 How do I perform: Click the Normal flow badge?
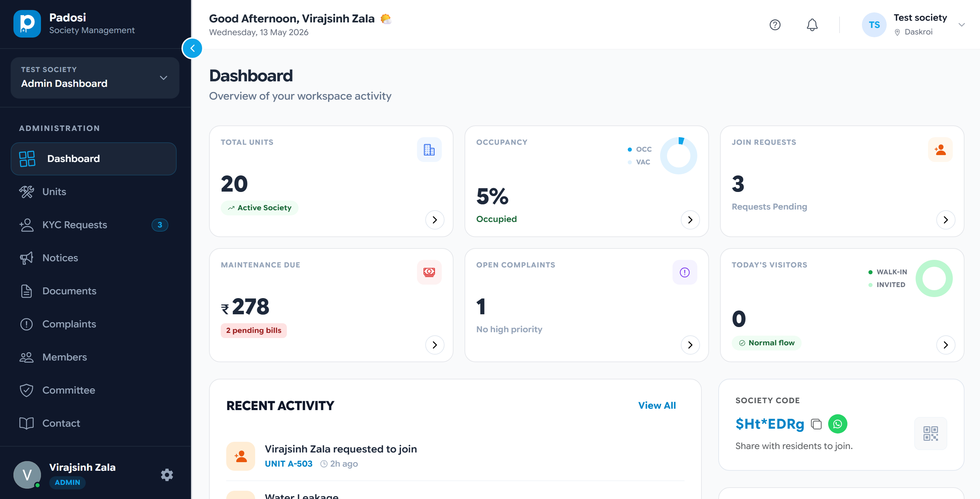tap(766, 343)
